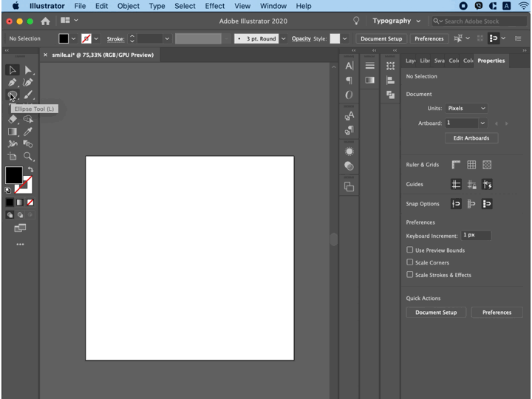This screenshot has height=399, width=532.
Task: Open the File menu
Action: click(80, 6)
